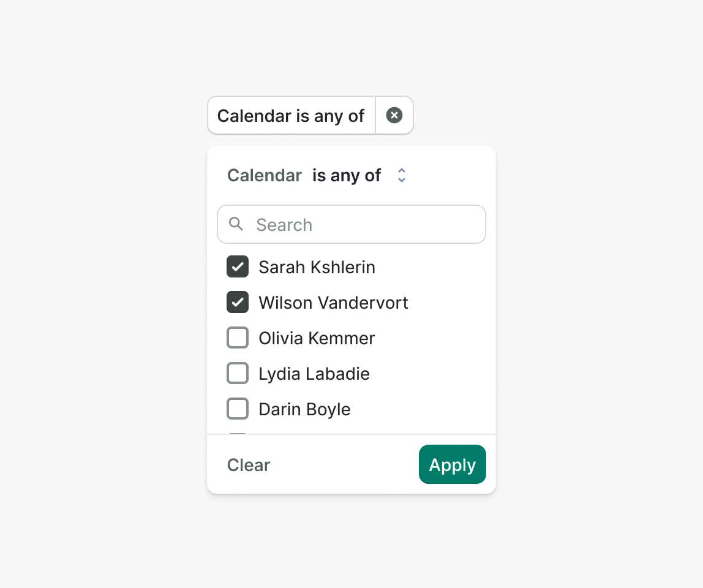
Task: Remove the Calendar filter with the X icon
Action: (x=394, y=115)
